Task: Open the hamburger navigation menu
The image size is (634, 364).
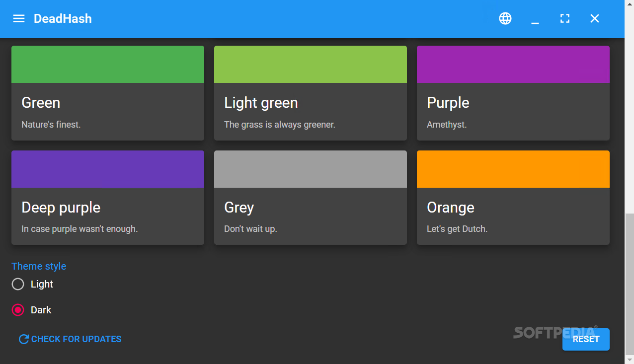Action: pyautogui.click(x=19, y=18)
